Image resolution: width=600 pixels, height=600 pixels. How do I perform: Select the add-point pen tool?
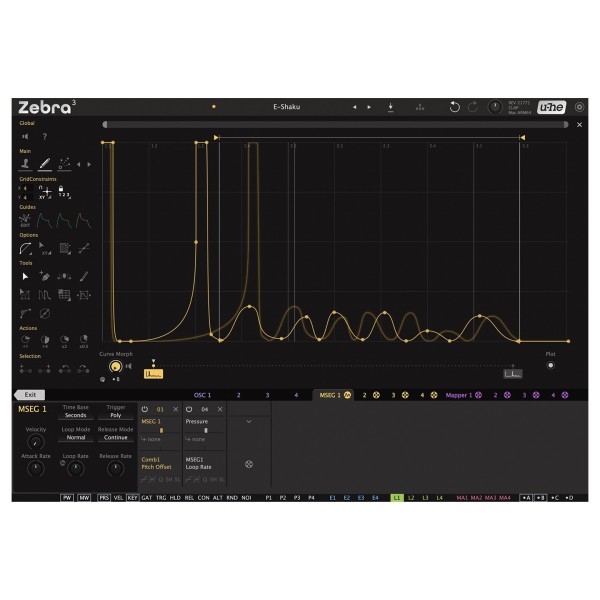(x=45, y=276)
